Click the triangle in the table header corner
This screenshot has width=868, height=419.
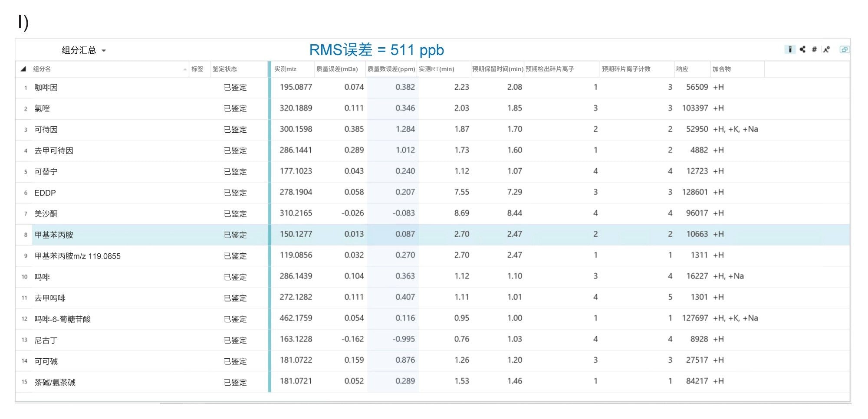[x=23, y=69]
